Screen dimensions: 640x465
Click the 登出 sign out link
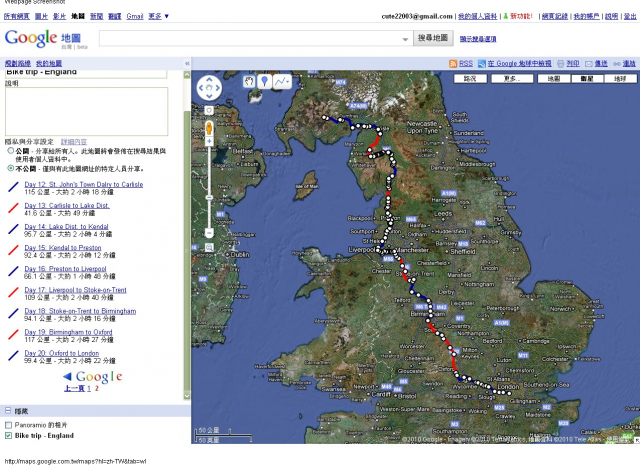630,16
